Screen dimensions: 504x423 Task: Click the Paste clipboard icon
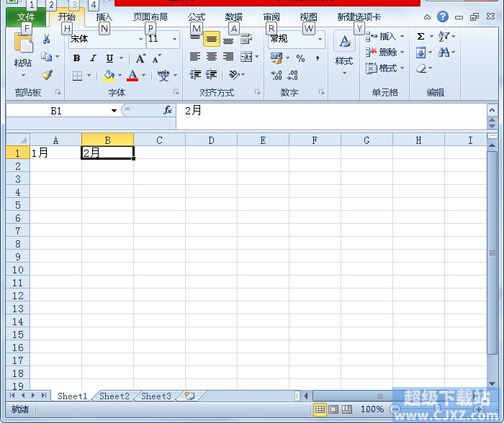pyautogui.click(x=23, y=42)
